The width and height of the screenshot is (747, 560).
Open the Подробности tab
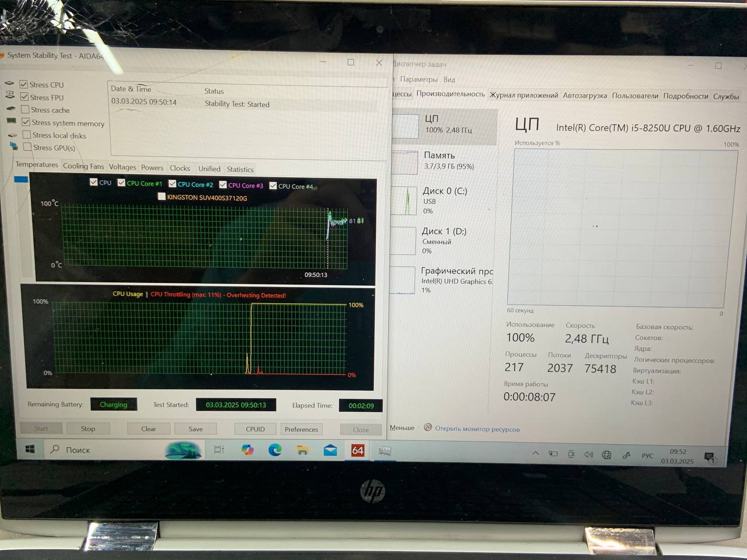(686, 96)
